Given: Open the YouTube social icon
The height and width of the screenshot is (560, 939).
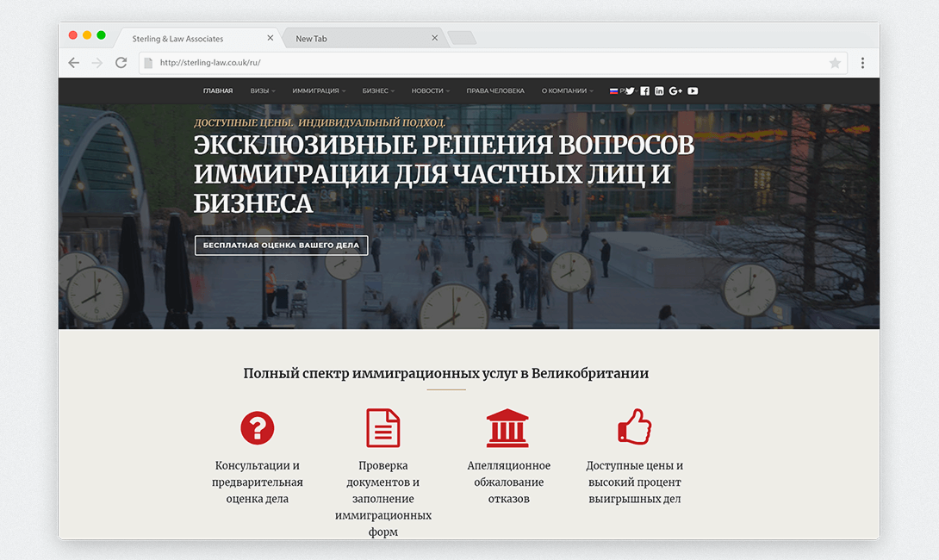Looking at the screenshot, I should click(x=693, y=91).
